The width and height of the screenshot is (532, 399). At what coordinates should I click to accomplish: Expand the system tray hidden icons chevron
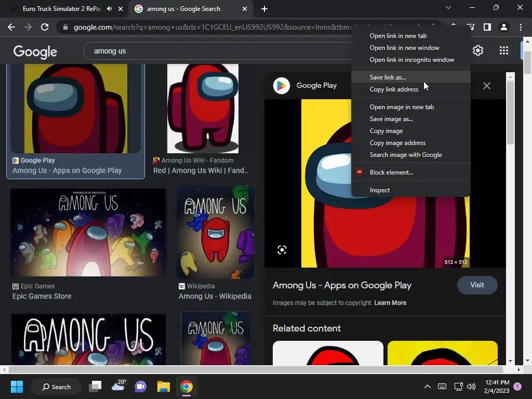click(428, 387)
